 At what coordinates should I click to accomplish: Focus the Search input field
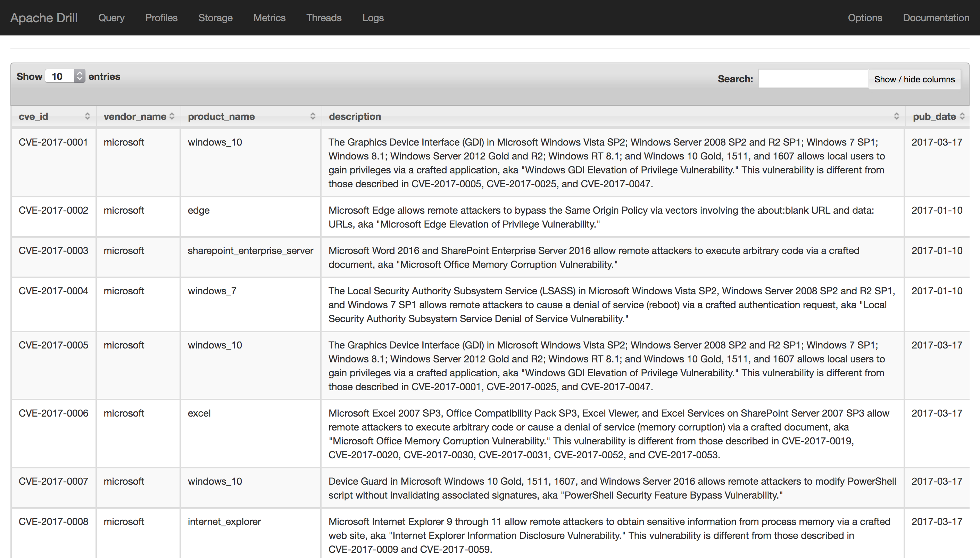(813, 79)
